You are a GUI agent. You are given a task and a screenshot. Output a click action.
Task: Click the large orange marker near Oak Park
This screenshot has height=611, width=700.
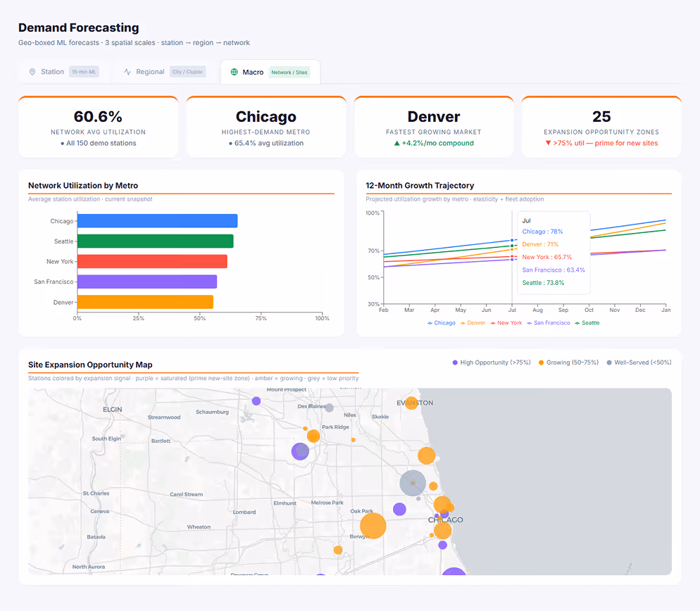(373, 526)
